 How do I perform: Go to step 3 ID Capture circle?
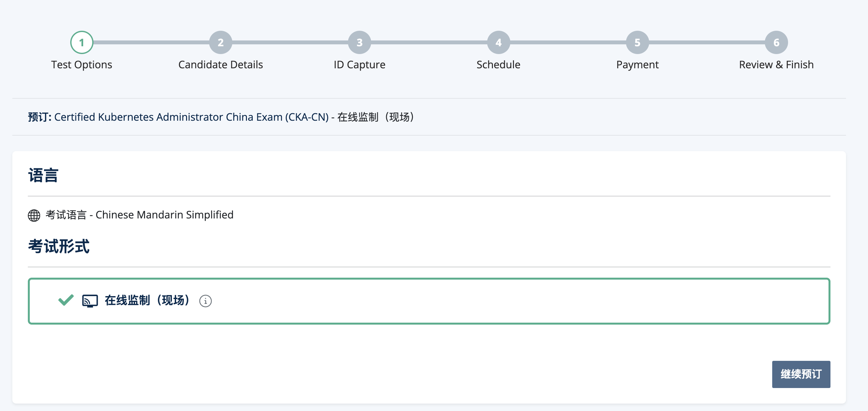point(360,42)
